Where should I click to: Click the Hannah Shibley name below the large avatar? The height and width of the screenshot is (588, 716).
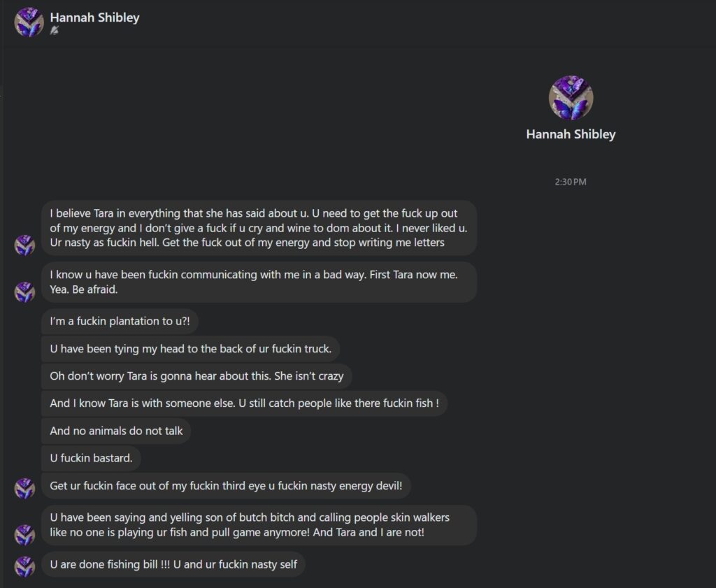point(571,134)
